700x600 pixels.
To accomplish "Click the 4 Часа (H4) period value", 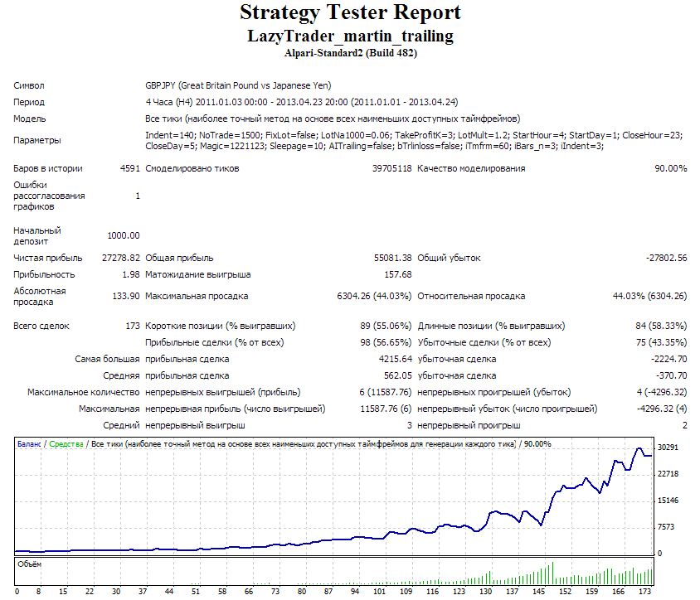I will [301, 102].
